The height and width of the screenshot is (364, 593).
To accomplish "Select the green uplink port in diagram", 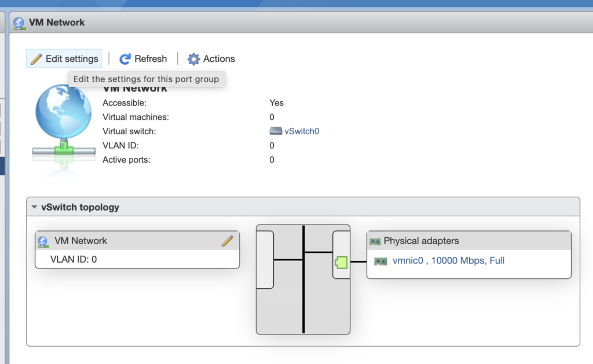I will 341,263.
